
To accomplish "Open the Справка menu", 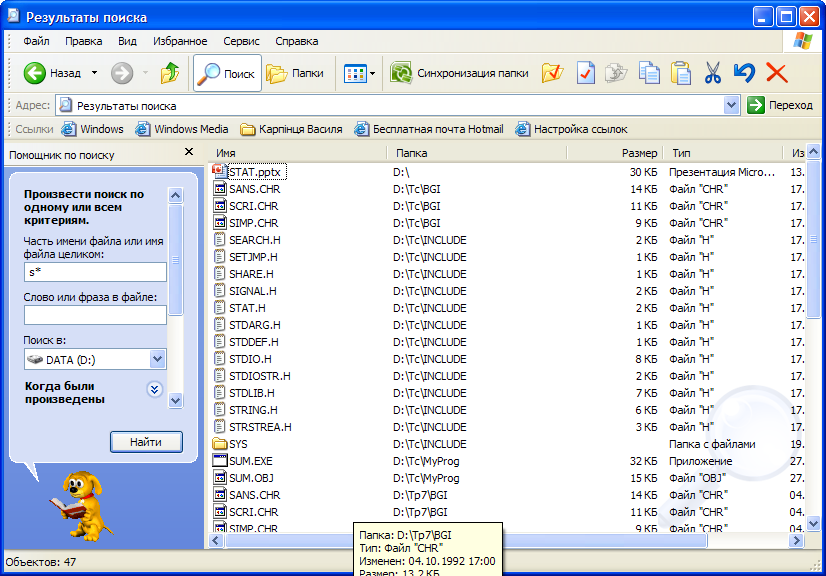I will pyautogui.click(x=297, y=41).
